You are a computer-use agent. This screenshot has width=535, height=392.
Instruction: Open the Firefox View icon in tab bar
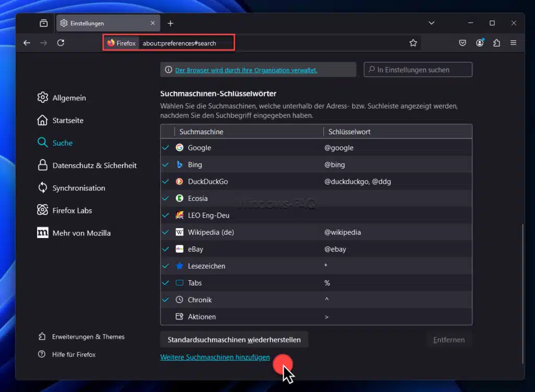(44, 23)
